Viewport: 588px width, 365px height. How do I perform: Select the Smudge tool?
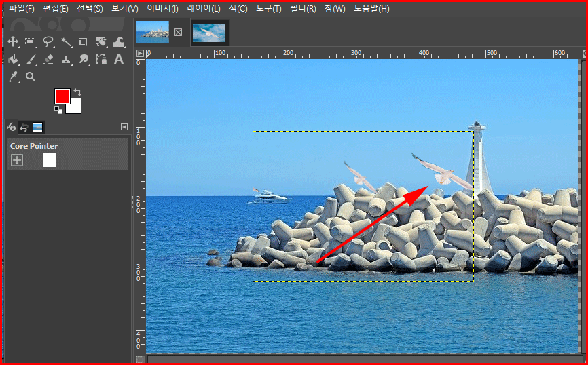pyautogui.click(x=84, y=59)
